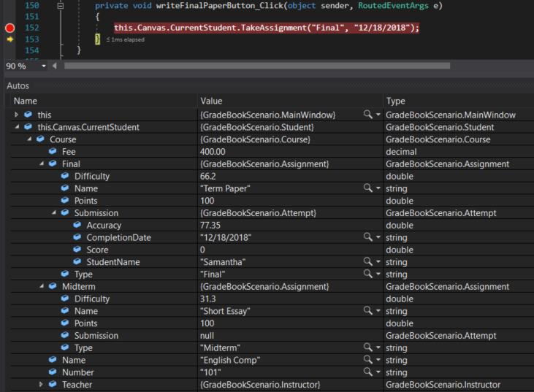The width and height of the screenshot is (534, 392).
Task: Open the text visualizer for "12/18/2018" CompletionDate
Action: click(367, 237)
